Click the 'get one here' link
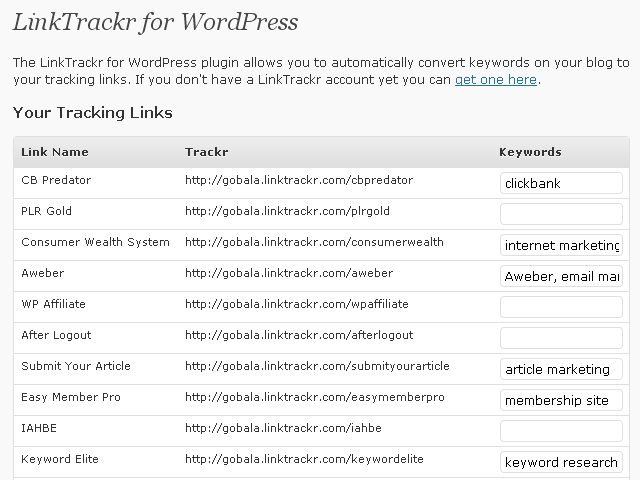Viewport: 640px width, 480px height. pos(495,80)
